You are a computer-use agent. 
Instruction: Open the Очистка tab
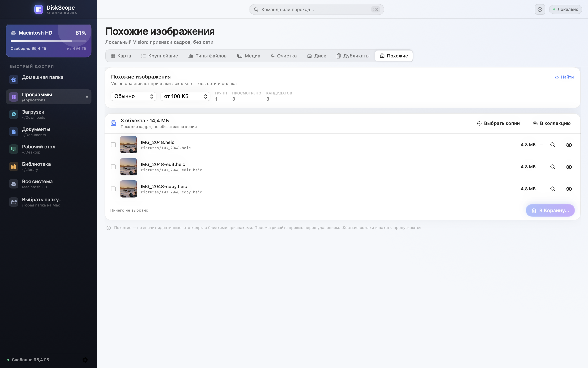pos(284,56)
